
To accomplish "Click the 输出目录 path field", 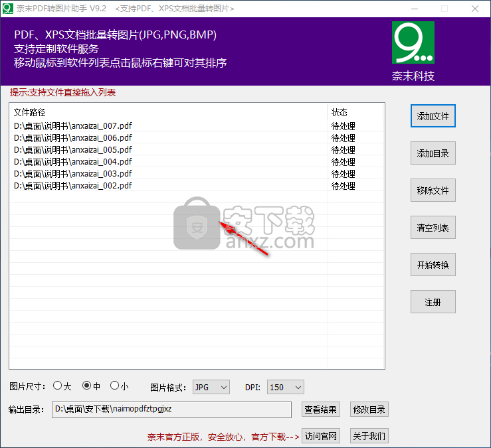I will (x=171, y=410).
